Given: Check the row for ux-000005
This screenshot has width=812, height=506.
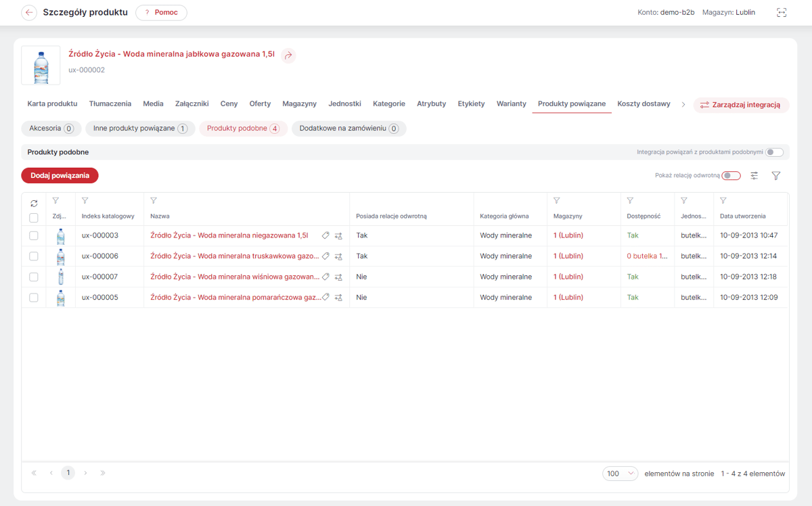Looking at the screenshot, I should point(34,297).
